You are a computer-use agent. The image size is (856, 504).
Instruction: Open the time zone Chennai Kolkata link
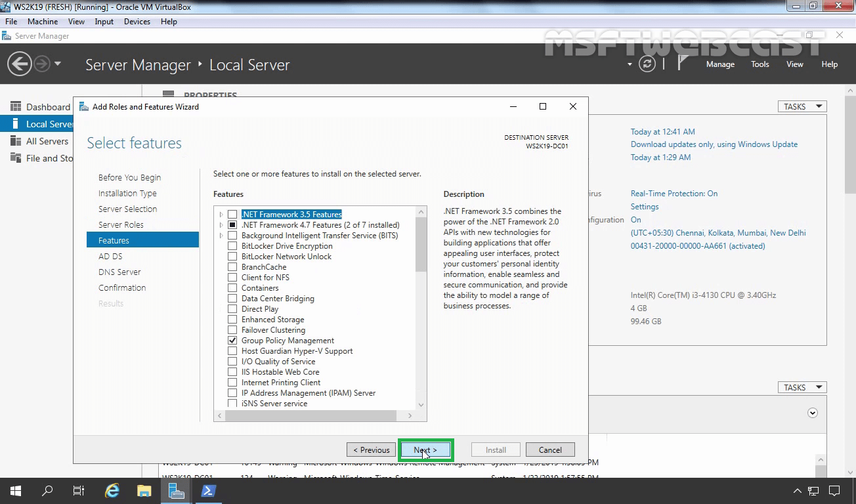[x=718, y=233]
